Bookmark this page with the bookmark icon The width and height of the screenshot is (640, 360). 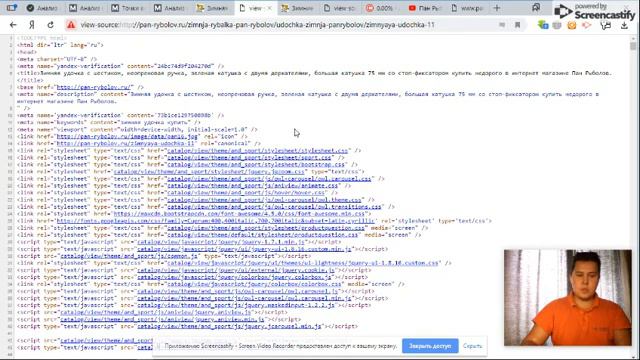517,25
